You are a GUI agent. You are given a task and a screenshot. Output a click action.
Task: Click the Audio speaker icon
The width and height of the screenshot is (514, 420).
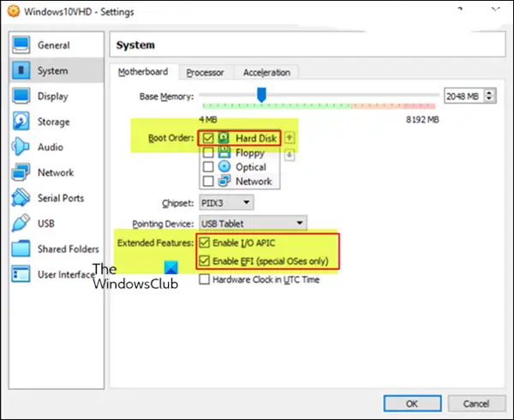coord(21,147)
